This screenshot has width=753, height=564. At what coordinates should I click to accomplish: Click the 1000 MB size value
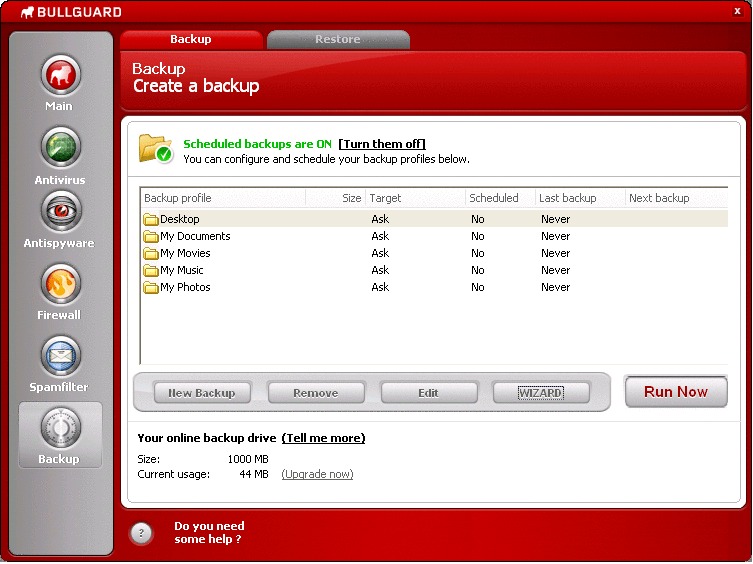pyautogui.click(x=248, y=459)
